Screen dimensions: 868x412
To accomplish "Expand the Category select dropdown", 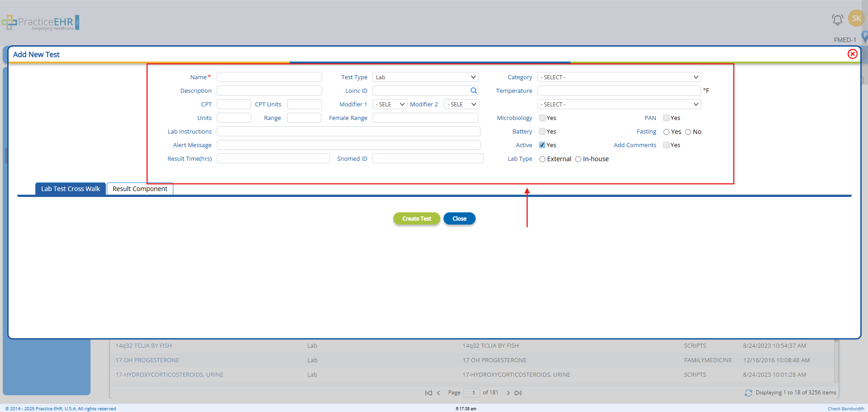I will point(619,77).
